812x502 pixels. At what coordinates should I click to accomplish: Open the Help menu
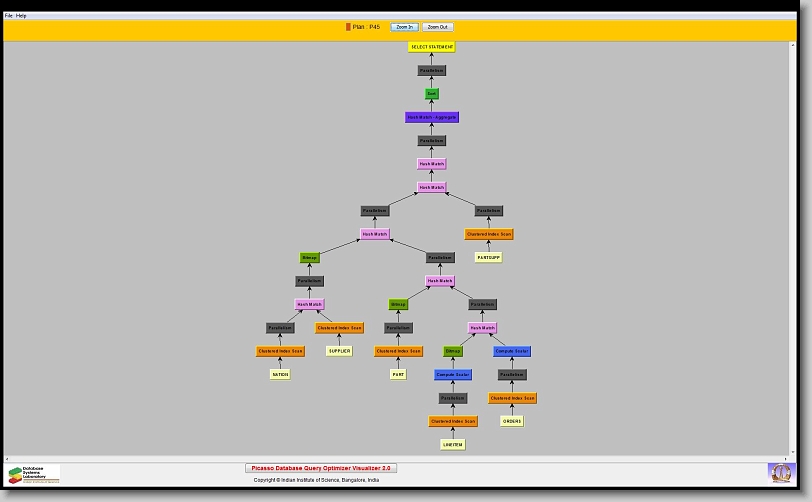point(22,16)
